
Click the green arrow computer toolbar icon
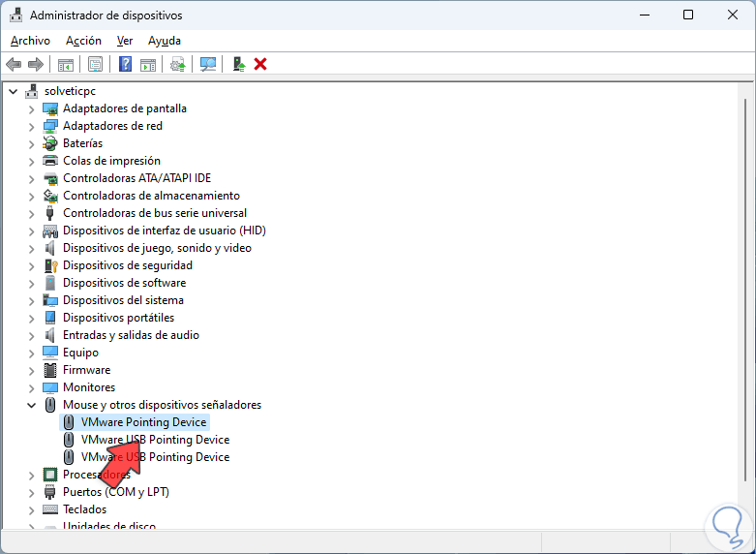point(239,64)
